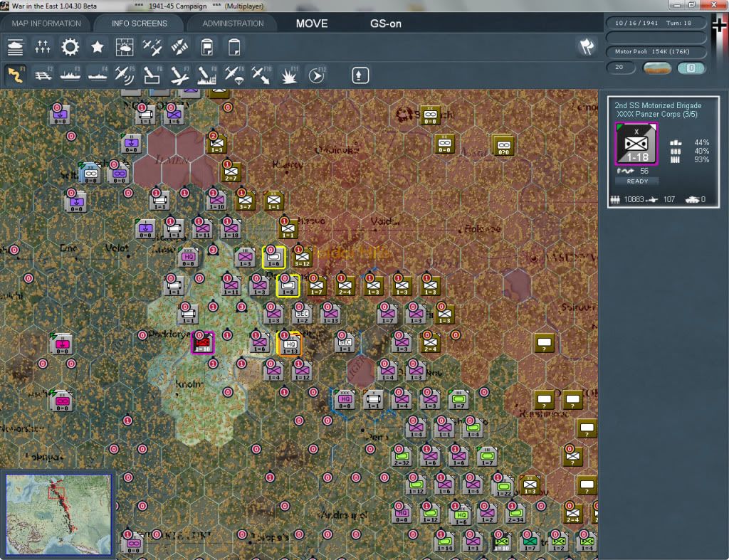The image size is (729, 560).
Task: Click the blank clipboard icon
Action: click(234, 47)
